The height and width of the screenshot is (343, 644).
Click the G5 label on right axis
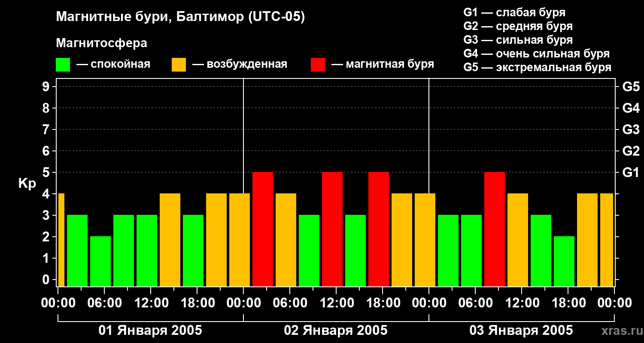tap(631, 87)
